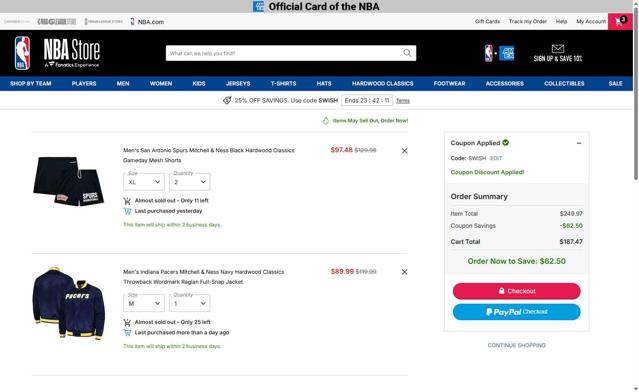This screenshot has height=392, width=639.
Task: Open My Account link
Action: 591,22
